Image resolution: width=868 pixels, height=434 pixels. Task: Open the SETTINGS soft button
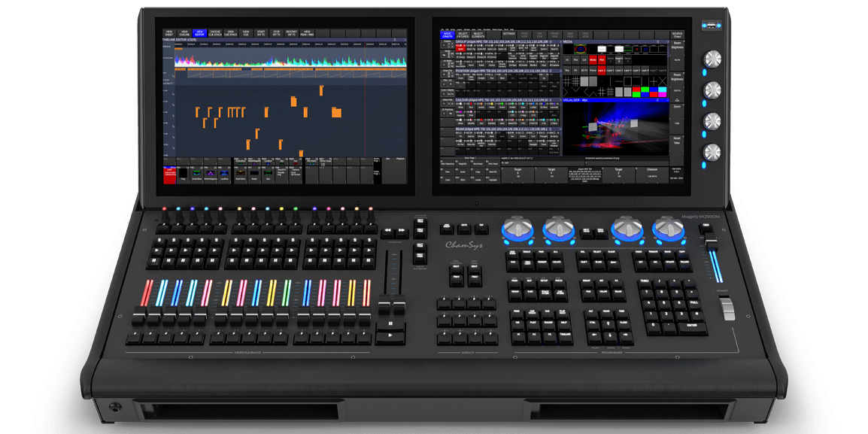tap(509, 34)
